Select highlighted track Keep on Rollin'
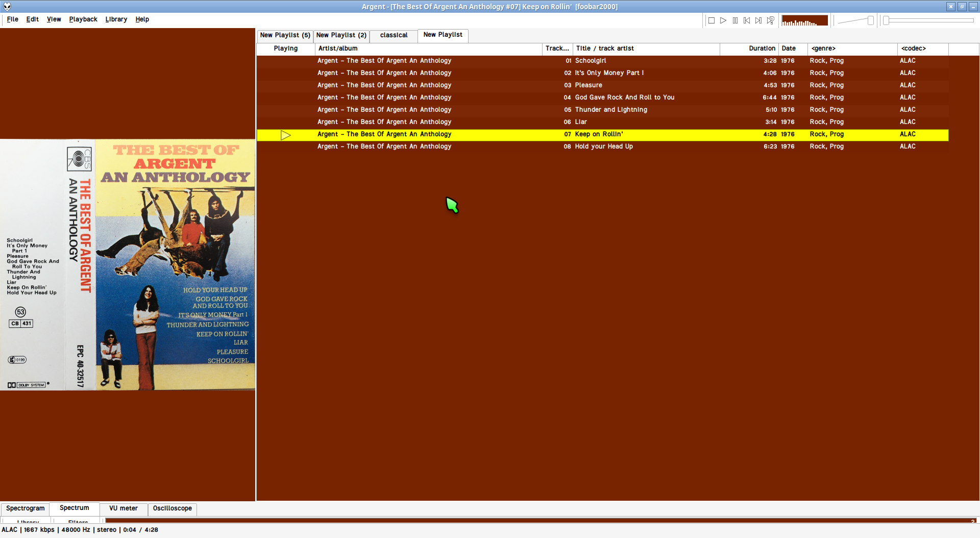 [602, 134]
